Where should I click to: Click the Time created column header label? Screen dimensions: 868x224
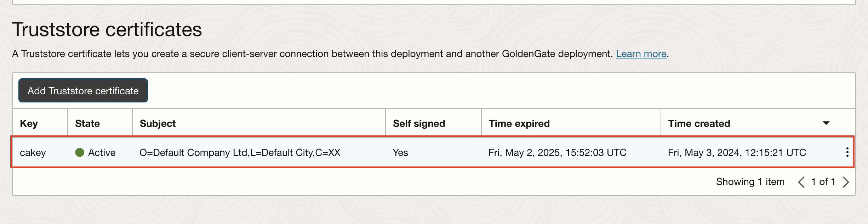pos(699,123)
